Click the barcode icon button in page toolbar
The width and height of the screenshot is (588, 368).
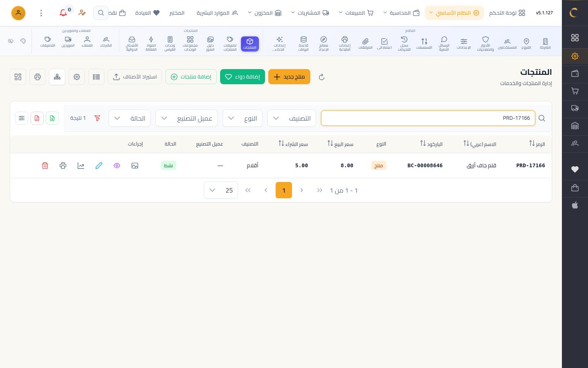[96, 77]
